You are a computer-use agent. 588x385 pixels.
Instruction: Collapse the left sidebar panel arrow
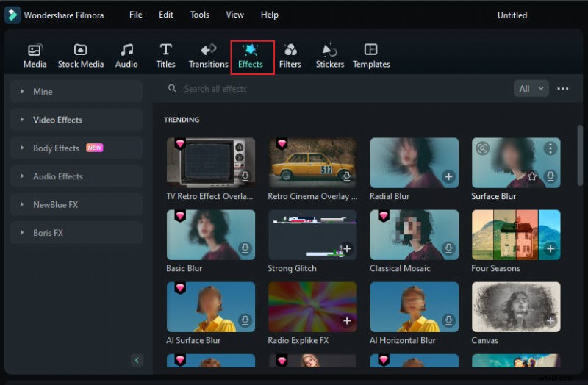click(136, 360)
